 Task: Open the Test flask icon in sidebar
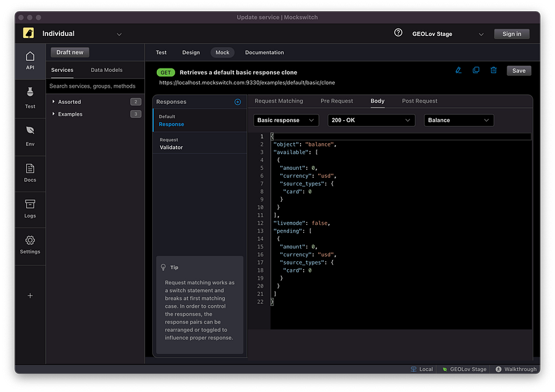point(30,98)
